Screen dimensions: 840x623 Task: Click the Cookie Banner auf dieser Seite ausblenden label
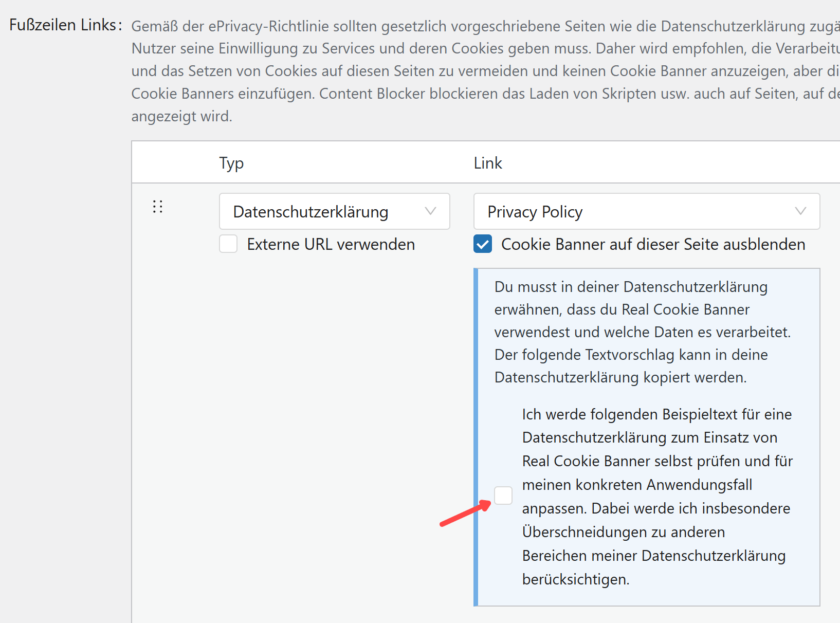pos(653,244)
